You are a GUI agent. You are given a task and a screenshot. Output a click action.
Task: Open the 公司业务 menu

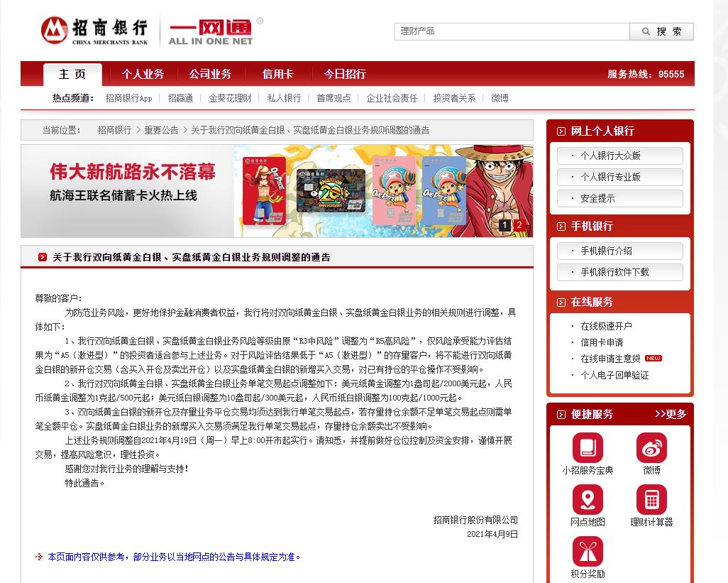(x=210, y=74)
